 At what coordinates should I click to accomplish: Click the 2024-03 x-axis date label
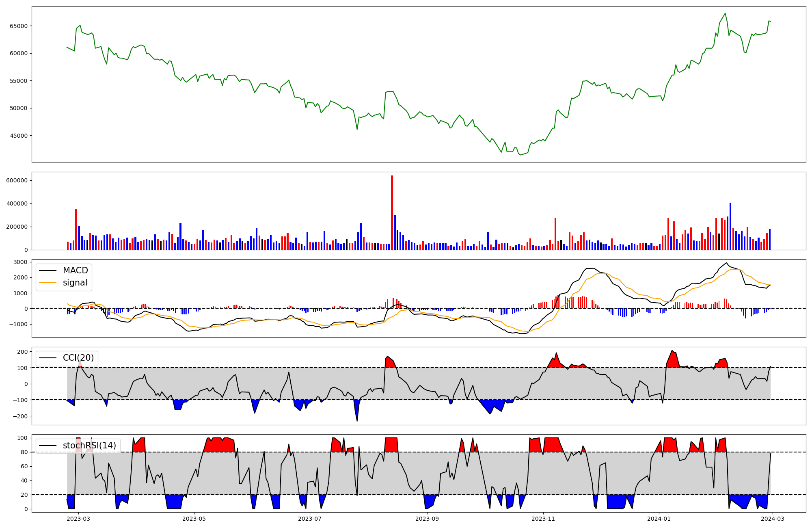pyautogui.click(x=772, y=519)
